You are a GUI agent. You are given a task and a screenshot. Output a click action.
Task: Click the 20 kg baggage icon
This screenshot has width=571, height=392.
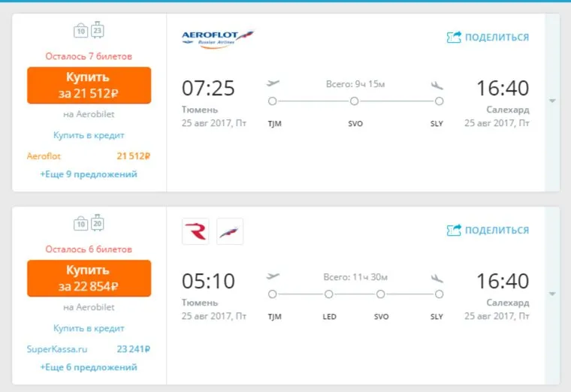click(98, 223)
